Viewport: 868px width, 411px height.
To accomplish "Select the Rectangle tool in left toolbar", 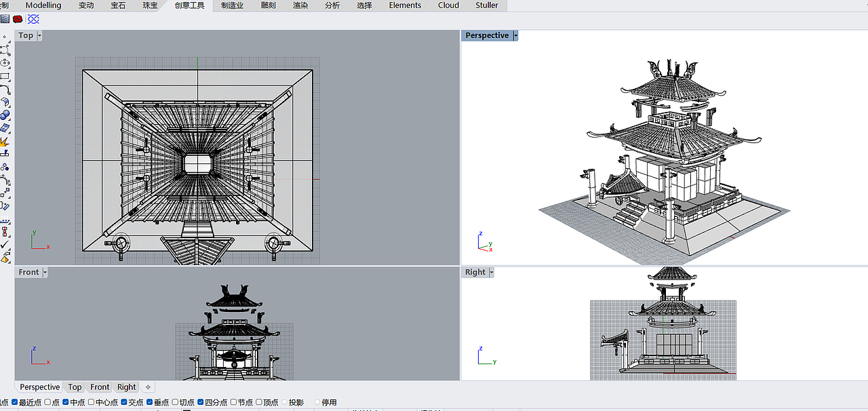I will [5, 76].
